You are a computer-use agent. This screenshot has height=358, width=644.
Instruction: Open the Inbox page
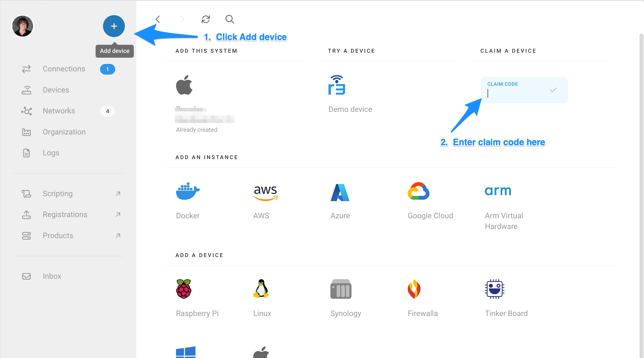click(x=52, y=276)
